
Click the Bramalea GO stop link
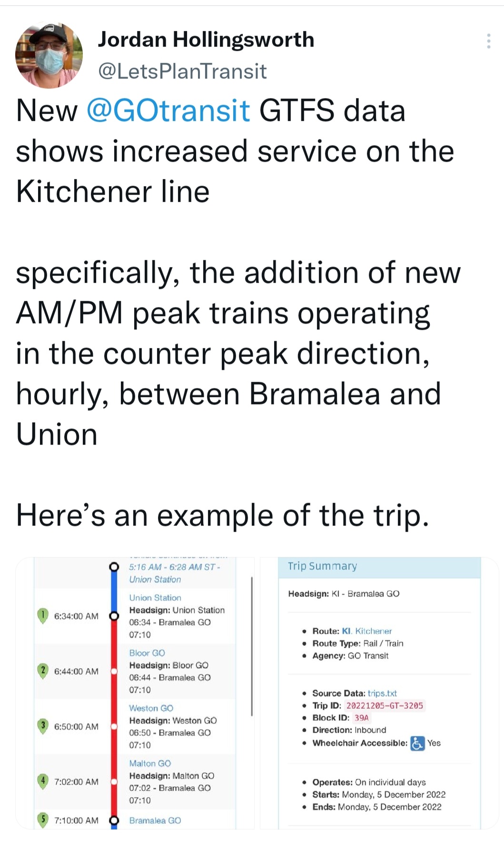click(155, 820)
